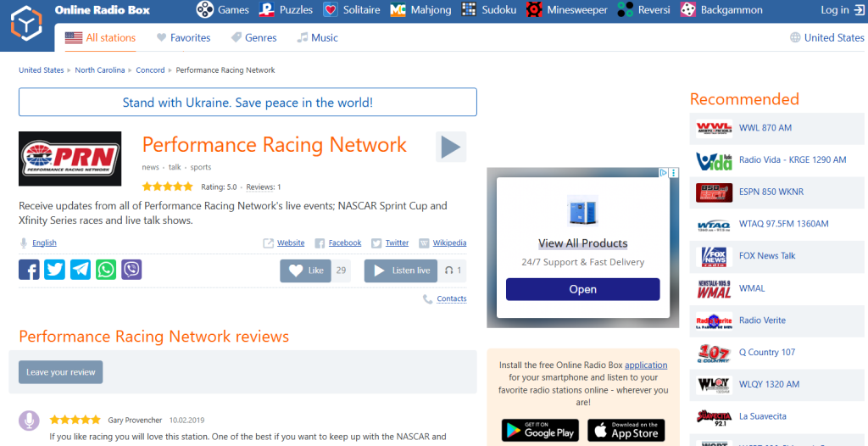Viewport: 868px width, 446px height.
Task: Click Concord breadcrumb link
Action: click(150, 70)
